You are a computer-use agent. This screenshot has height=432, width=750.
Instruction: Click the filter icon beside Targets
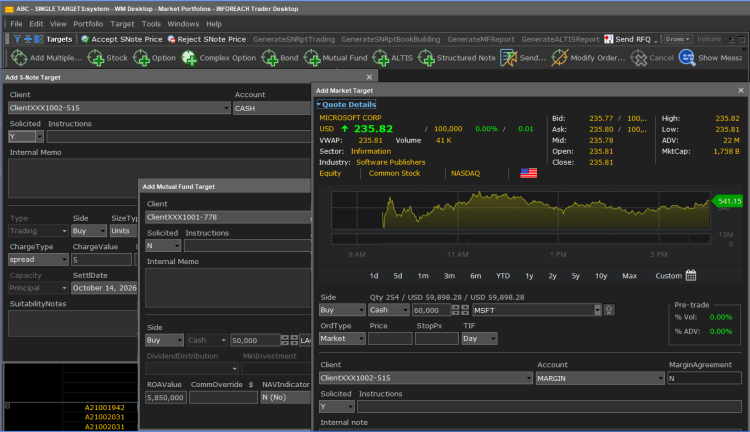point(17,39)
